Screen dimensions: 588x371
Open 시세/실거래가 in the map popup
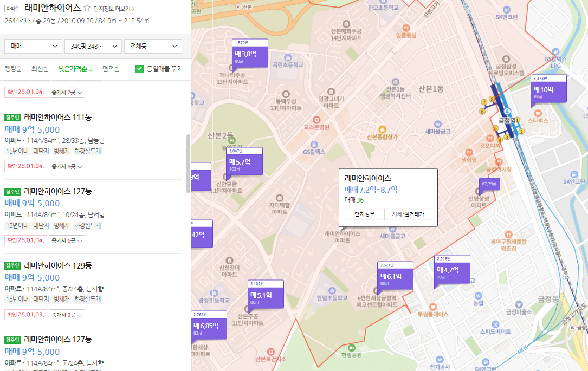click(409, 214)
